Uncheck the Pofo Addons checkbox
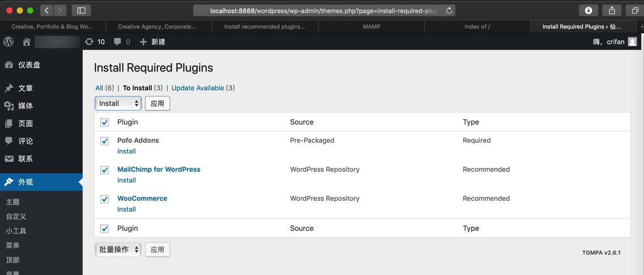Viewport: 644px width, 275px height. 104,141
